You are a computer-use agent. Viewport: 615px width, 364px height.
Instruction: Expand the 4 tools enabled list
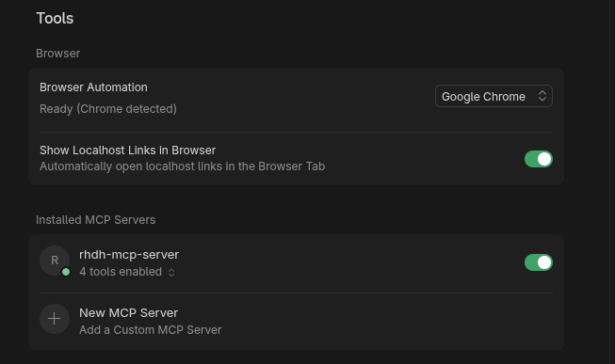point(127,272)
